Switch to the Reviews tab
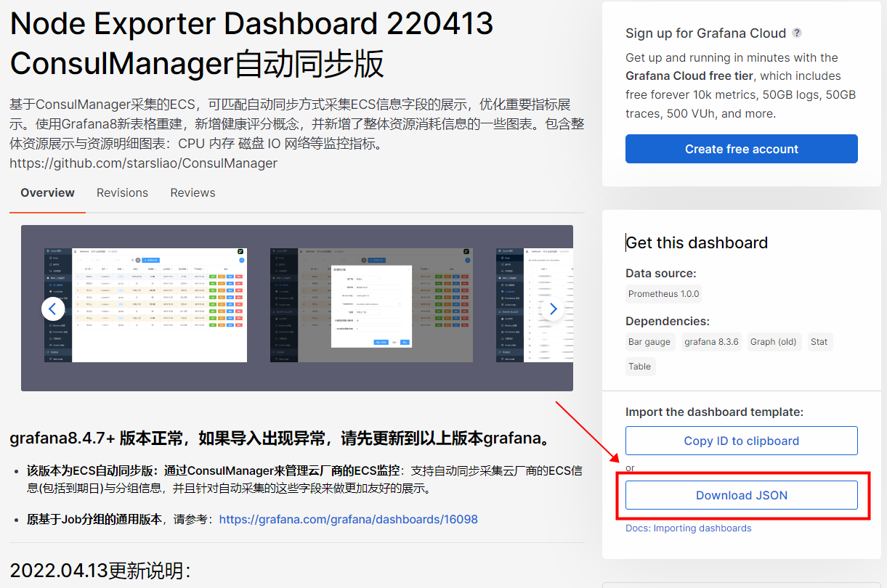The height and width of the screenshot is (588, 887). tap(193, 193)
